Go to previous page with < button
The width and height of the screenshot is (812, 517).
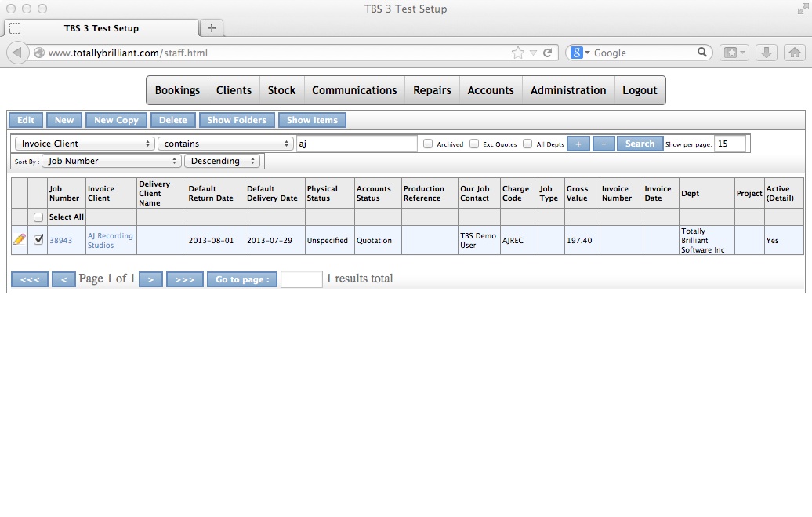[63, 279]
